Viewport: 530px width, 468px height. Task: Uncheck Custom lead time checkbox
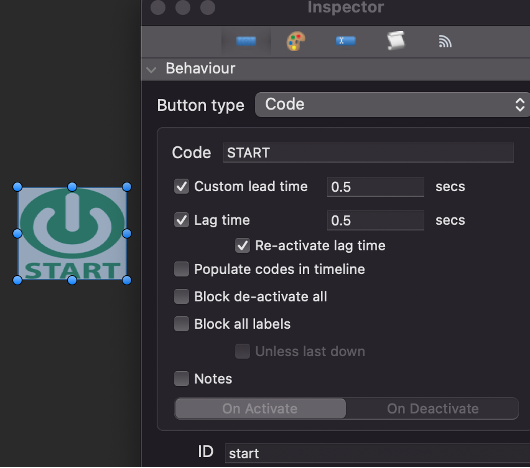click(x=182, y=187)
